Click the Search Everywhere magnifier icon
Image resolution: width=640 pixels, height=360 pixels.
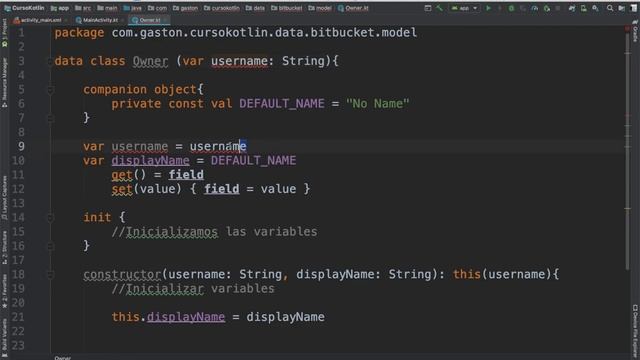click(x=610, y=8)
